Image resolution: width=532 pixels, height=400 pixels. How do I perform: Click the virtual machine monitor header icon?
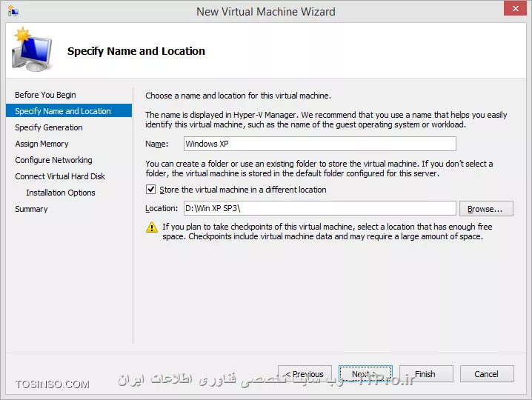point(32,50)
